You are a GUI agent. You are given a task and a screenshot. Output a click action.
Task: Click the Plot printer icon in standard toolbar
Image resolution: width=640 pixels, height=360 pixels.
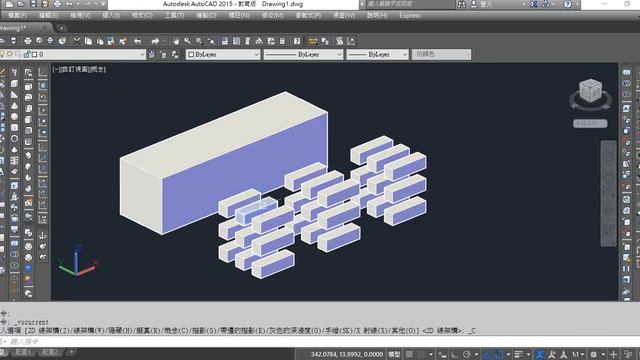28,41
